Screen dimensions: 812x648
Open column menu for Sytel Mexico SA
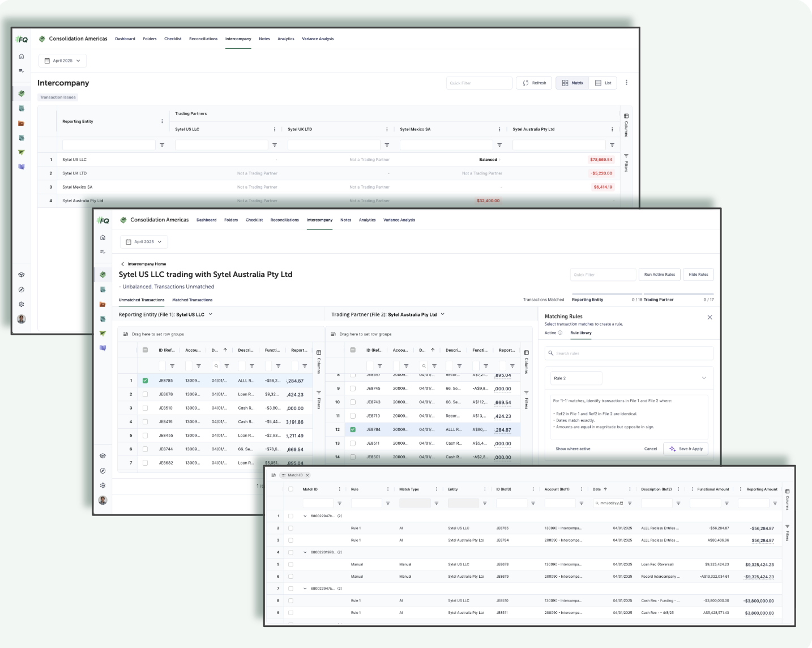tap(499, 129)
